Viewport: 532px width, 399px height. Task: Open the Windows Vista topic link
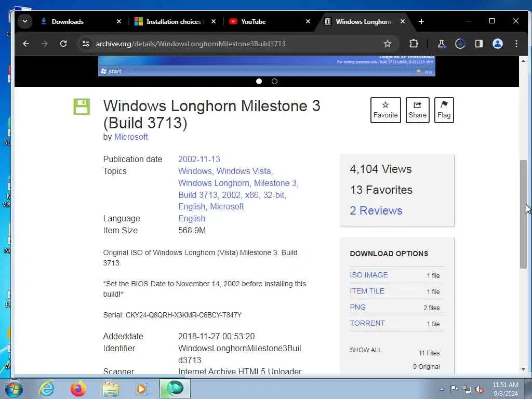(245, 171)
